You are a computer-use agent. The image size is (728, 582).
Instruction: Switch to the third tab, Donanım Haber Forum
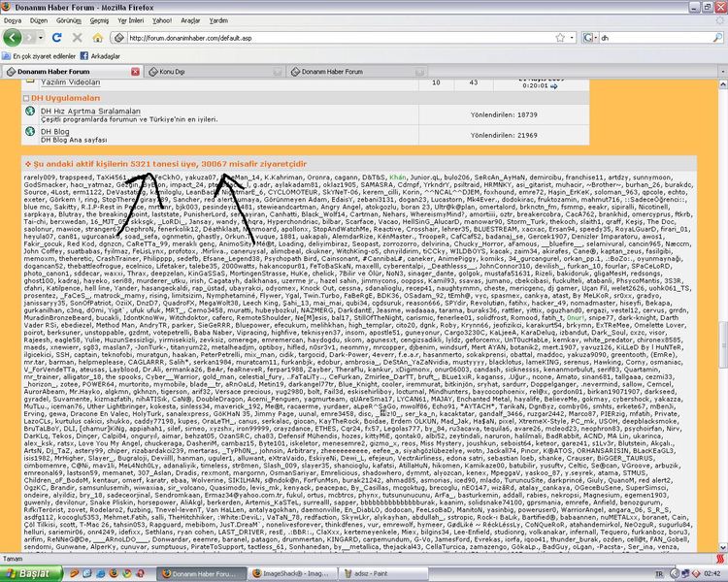(x=356, y=72)
